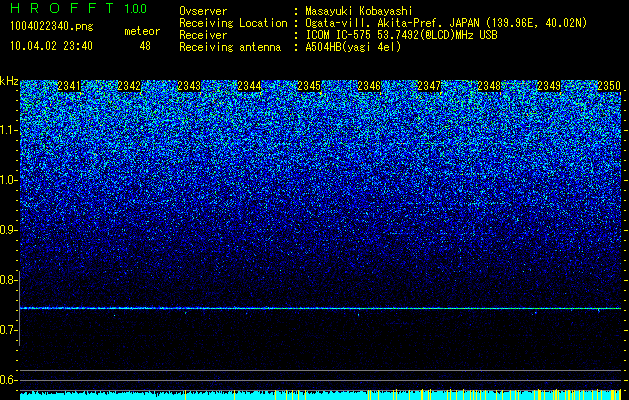Click the date stamp 10.04.02 23:40

tap(51, 46)
